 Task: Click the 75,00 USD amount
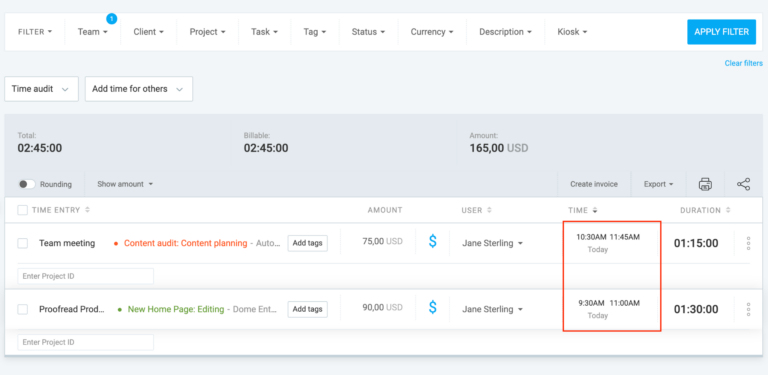(x=382, y=241)
